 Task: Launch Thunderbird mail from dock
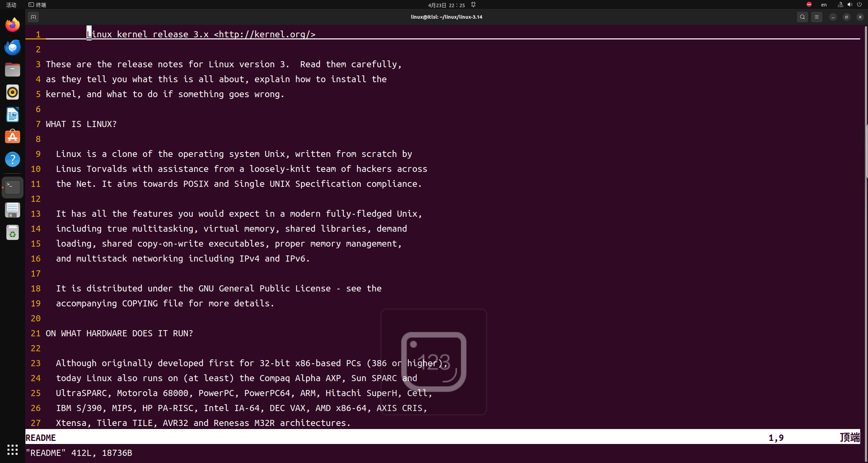pyautogui.click(x=13, y=47)
